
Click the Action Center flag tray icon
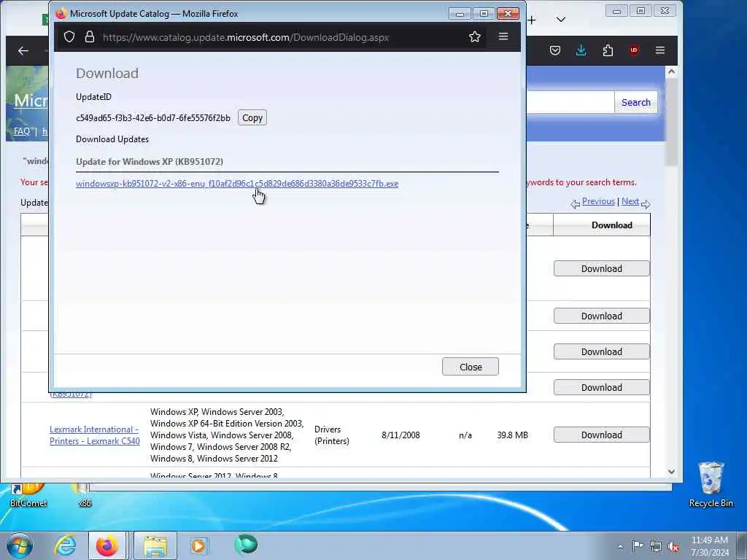pyautogui.click(x=638, y=545)
